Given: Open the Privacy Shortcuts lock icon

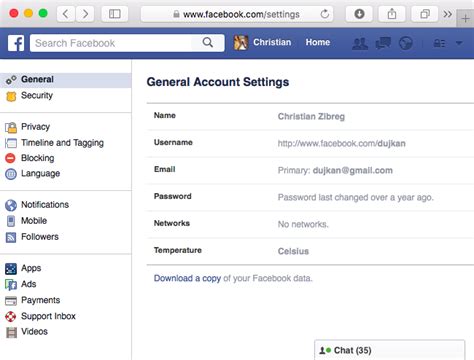Looking at the screenshot, I should (x=439, y=43).
